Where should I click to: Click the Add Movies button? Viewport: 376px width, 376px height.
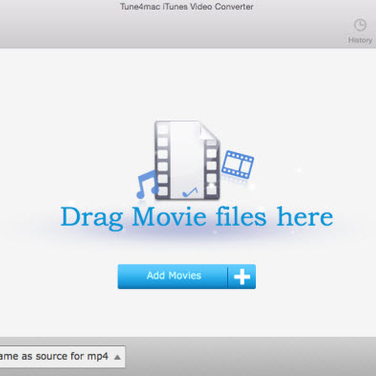click(x=187, y=276)
